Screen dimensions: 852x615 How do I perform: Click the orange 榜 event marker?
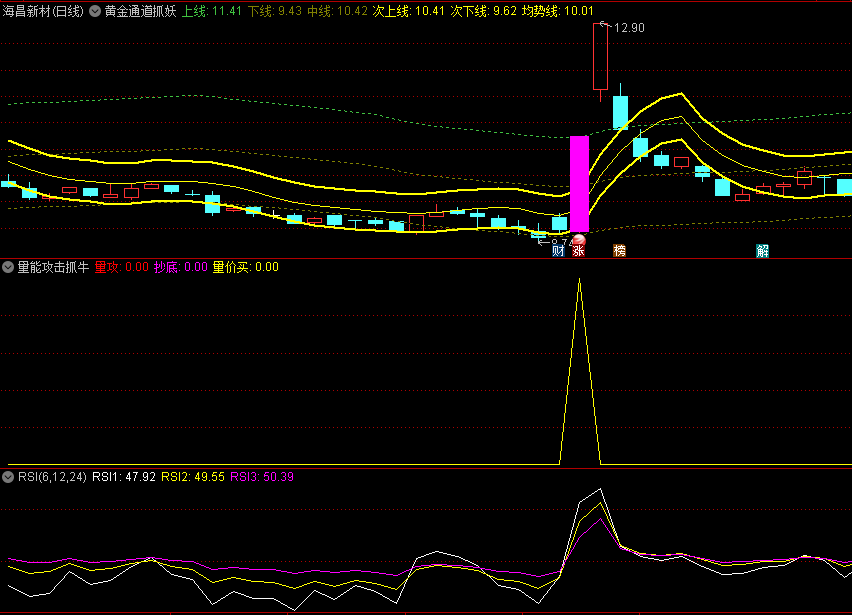point(619,250)
